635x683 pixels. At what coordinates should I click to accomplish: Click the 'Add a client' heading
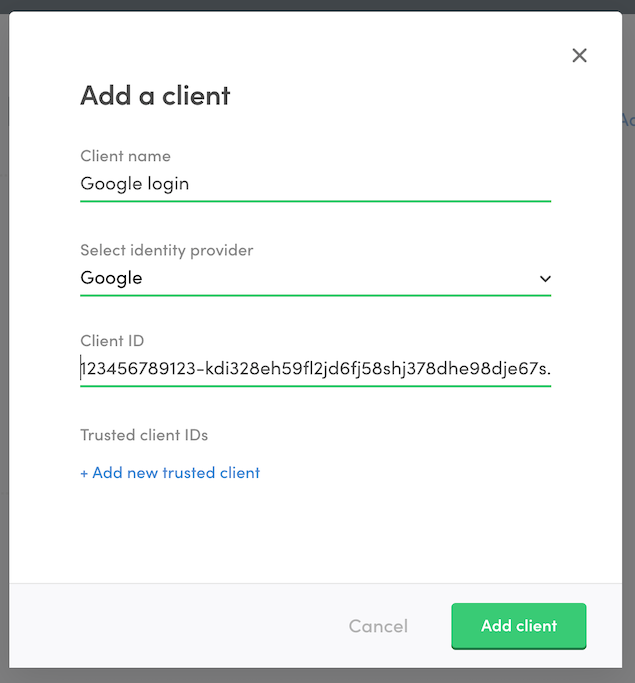tap(155, 96)
